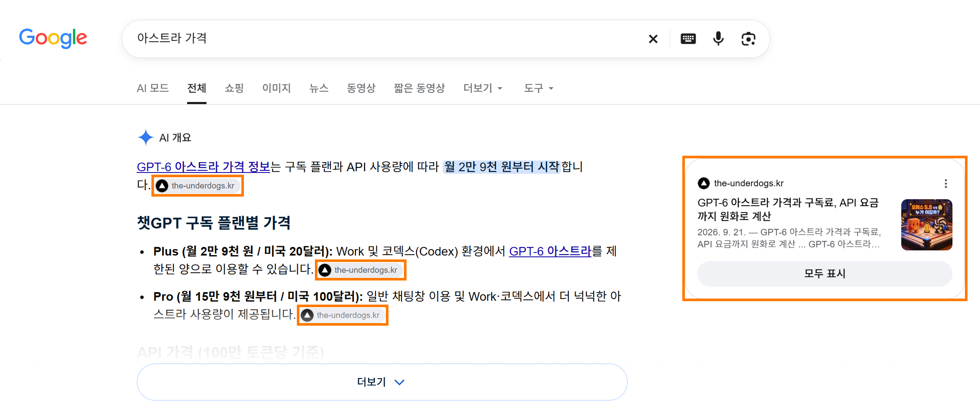Click the Pro (월 15만 9천 원부터 / 미국 100달러) text
Image resolution: width=980 pixels, height=410 pixels.
[x=258, y=296]
